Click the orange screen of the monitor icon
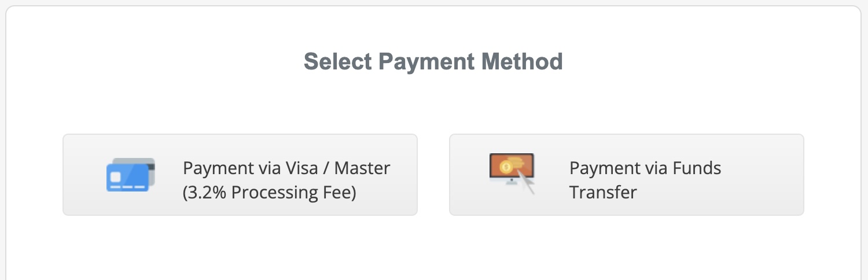The image size is (868, 280). pyautogui.click(x=511, y=166)
